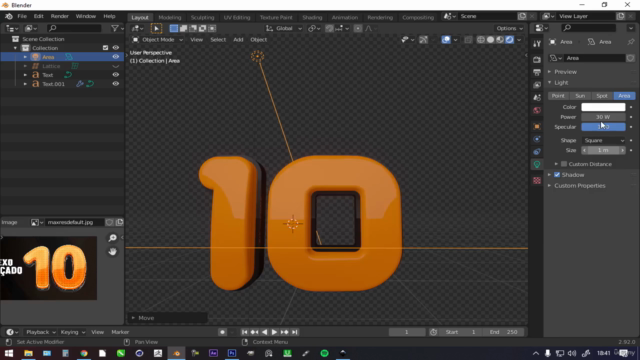
Task: Hide the Collection in viewport
Action: pos(116,48)
